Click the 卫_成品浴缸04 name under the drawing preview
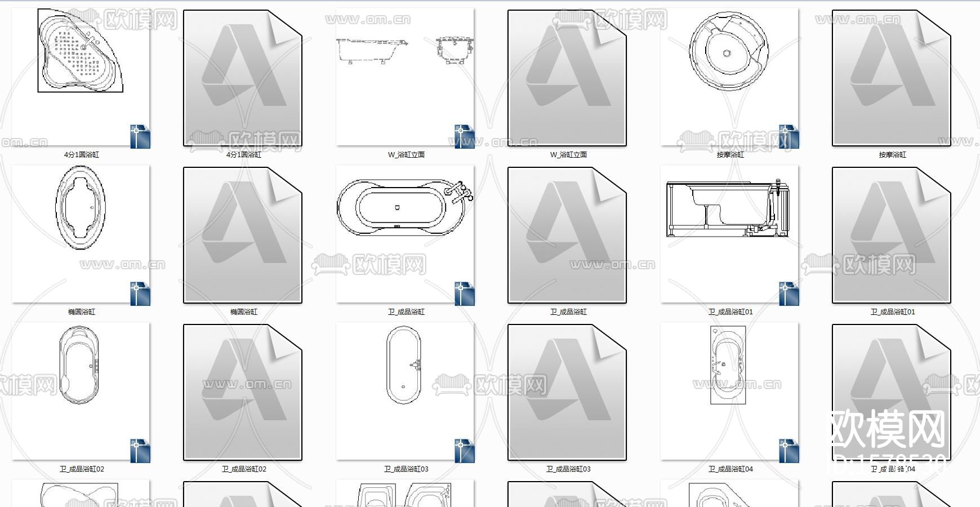 pyautogui.click(x=730, y=469)
